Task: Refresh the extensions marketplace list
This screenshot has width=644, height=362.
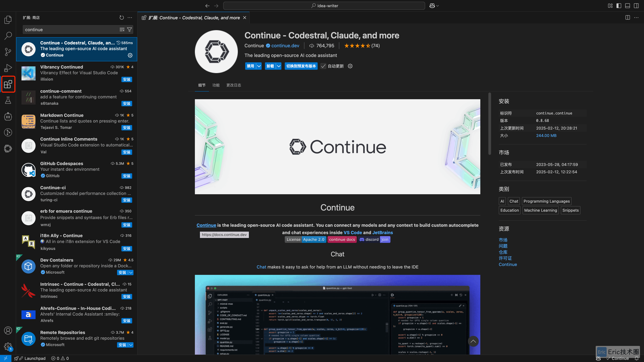Action: click(121, 17)
